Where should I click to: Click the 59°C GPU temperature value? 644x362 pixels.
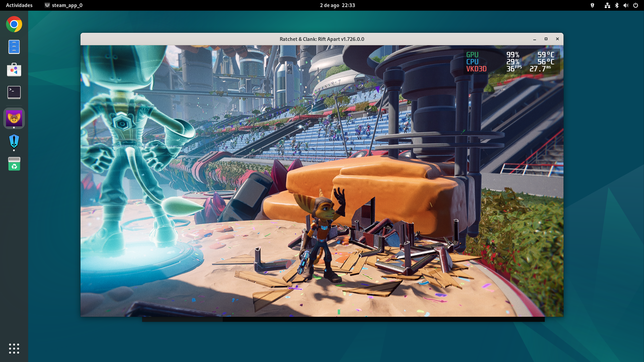coord(545,55)
